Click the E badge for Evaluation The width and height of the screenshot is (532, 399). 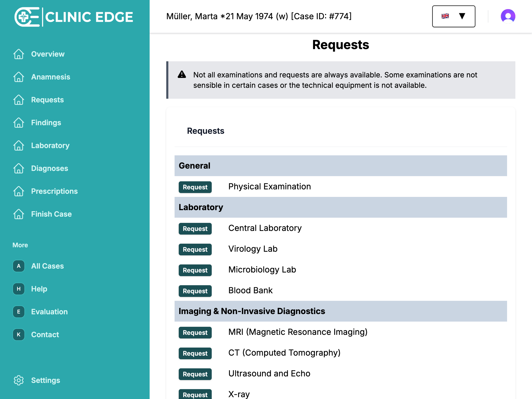(x=19, y=312)
